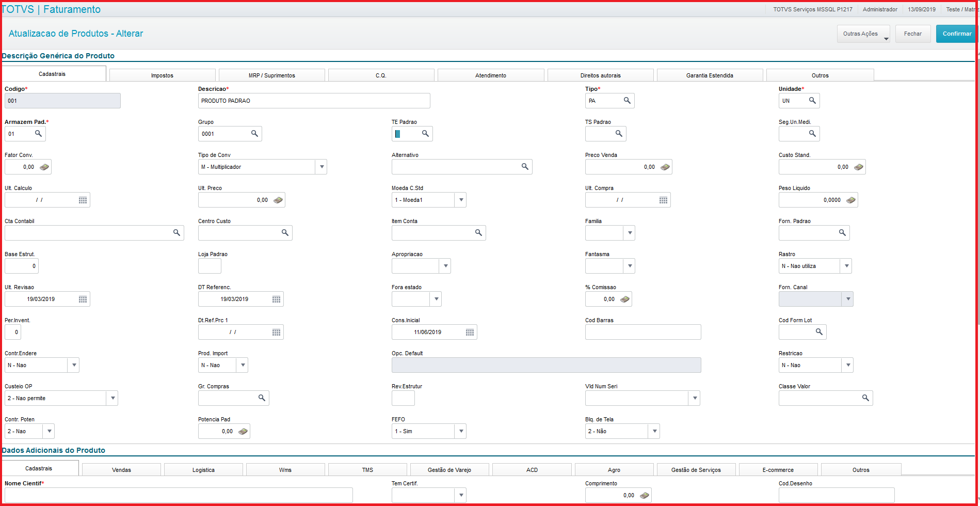Open calculator icon for Peso Liquido
The height and width of the screenshot is (506, 980).
pyautogui.click(x=851, y=200)
